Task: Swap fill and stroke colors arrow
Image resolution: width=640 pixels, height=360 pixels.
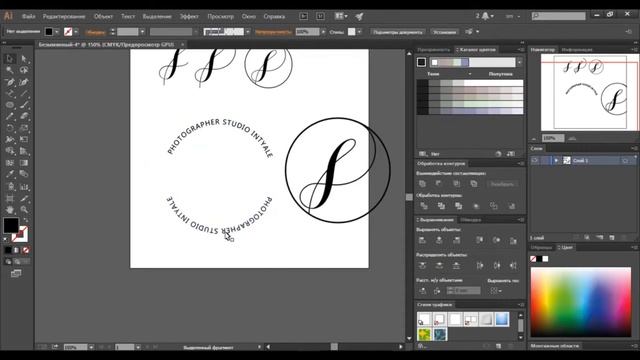Action: [x=25, y=220]
